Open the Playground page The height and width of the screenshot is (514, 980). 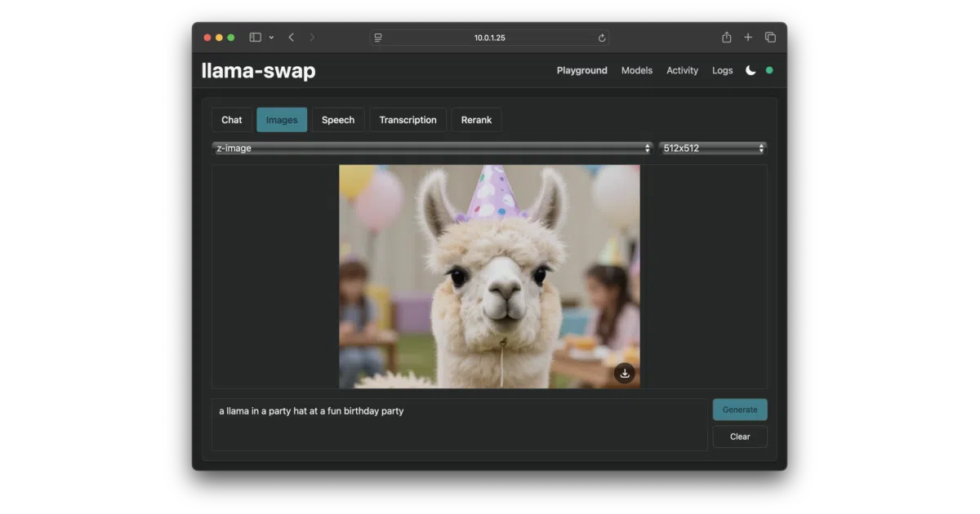click(582, 70)
